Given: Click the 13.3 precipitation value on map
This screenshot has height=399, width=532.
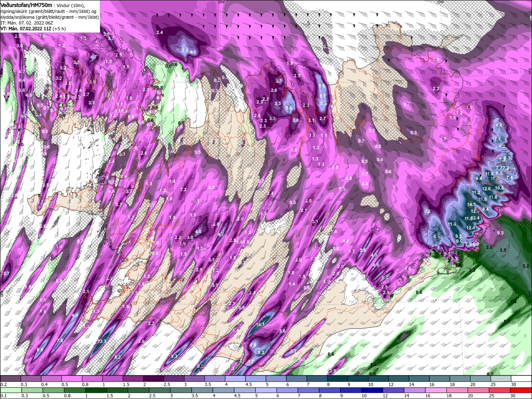Looking at the screenshot, I should [x=102, y=341].
